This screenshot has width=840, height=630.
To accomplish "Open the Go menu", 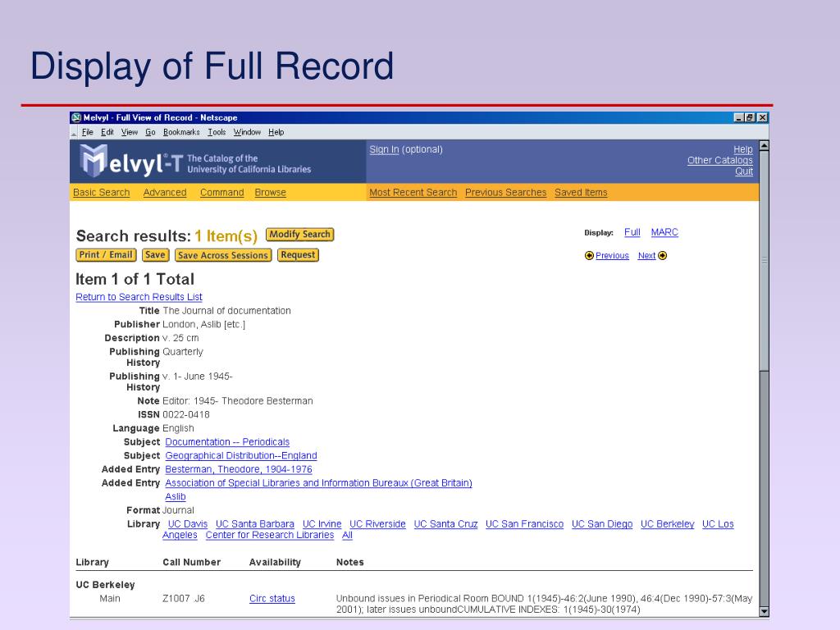I will coord(150,132).
